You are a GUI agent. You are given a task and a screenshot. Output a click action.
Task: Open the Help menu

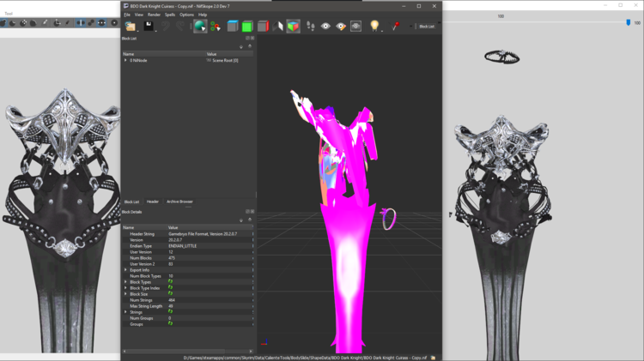pyautogui.click(x=203, y=15)
